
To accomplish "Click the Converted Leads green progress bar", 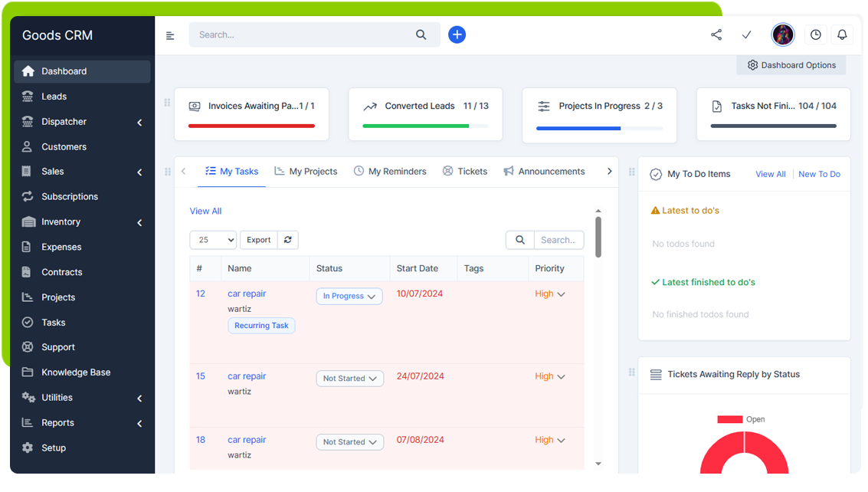I will coord(416,126).
